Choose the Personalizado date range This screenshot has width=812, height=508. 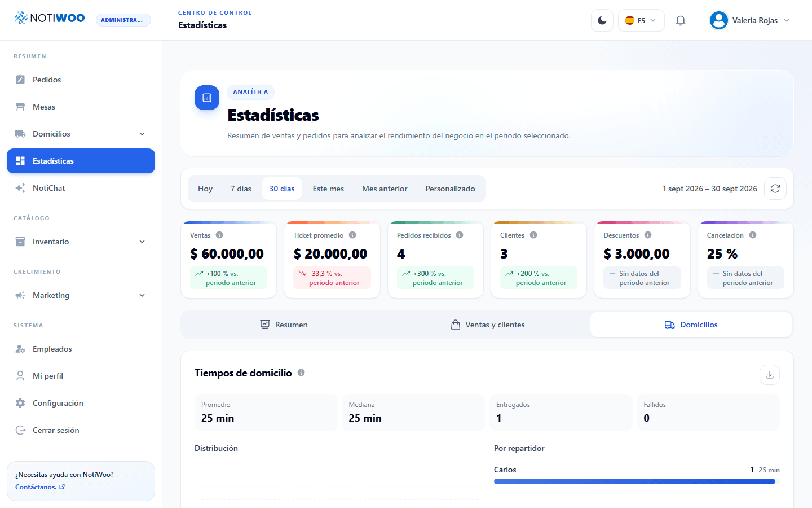click(450, 189)
